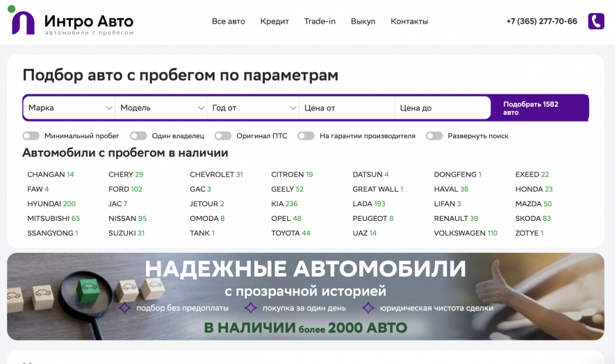Open the Интро Авто logo home link
This screenshot has height=364, width=615.
coord(71,21)
